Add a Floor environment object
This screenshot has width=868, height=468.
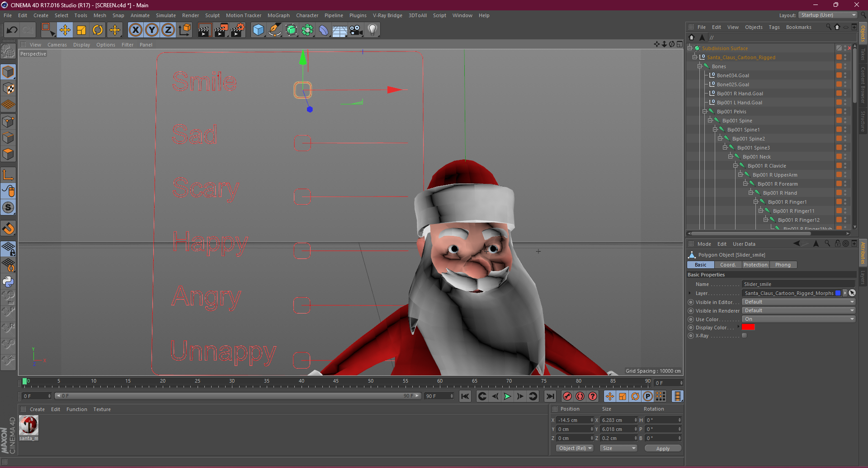[x=340, y=30]
